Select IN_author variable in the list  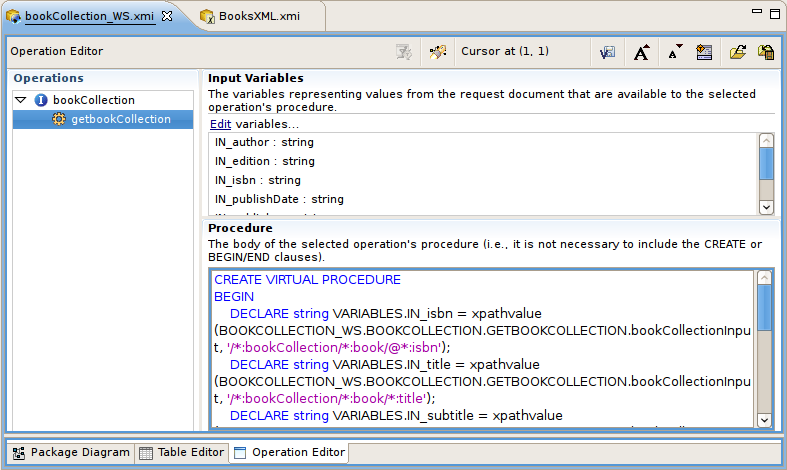click(x=264, y=143)
